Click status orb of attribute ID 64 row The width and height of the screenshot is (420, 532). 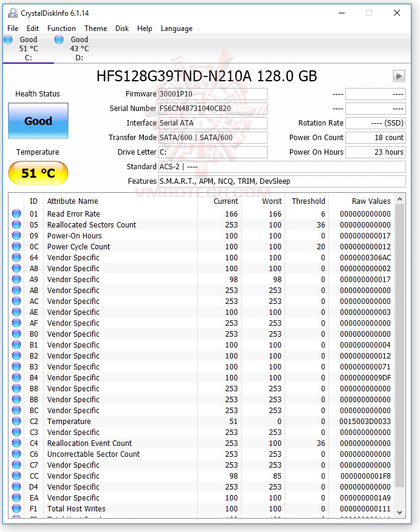click(16, 257)
